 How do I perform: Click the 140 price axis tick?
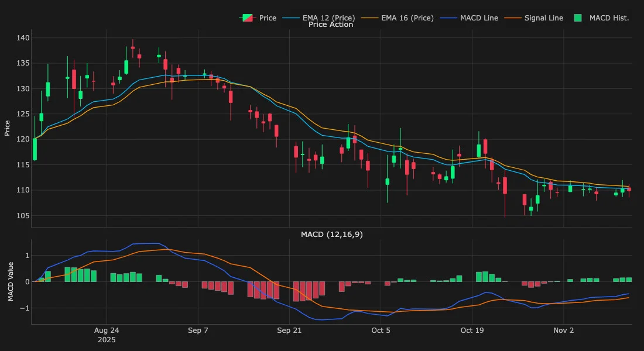pyautogui.click(x=23, y=38)
